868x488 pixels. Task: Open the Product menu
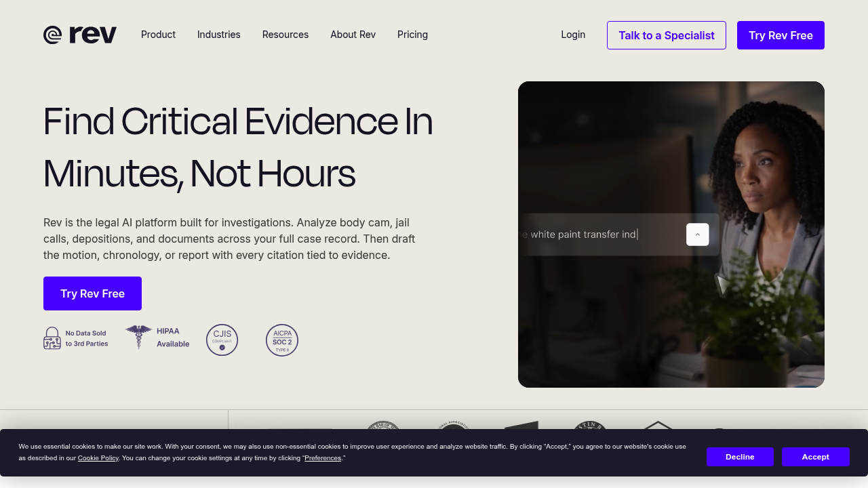[x=158, y=35]
